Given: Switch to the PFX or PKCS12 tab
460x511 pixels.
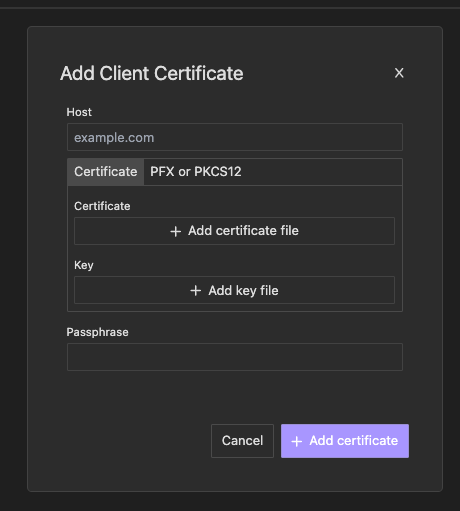Looking at the screenshot, I should [196, 172].
